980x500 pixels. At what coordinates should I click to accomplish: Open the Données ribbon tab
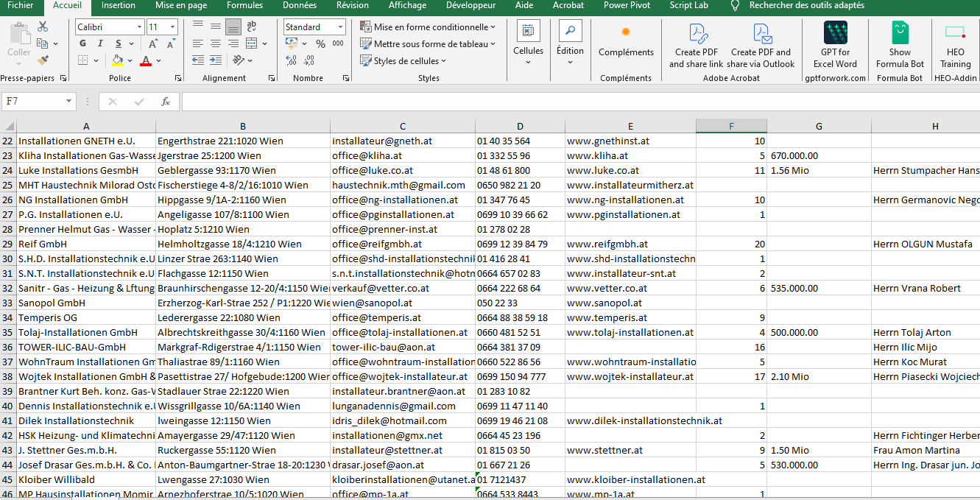coord(300,6)
